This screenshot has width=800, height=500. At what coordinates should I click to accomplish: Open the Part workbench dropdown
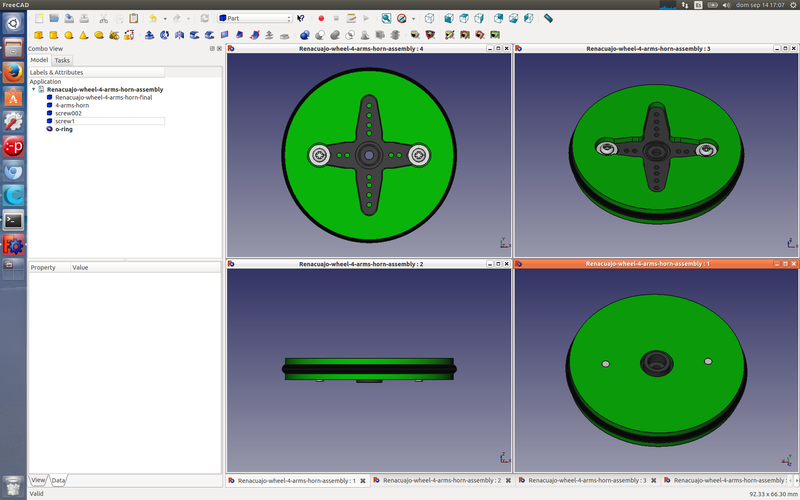pos(254,18)
